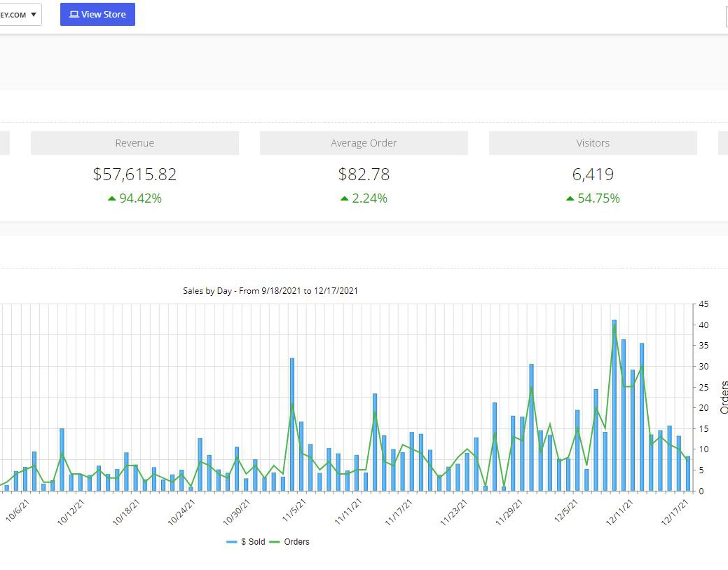This screenshot has height=570, width=728.
Task: Click the 10/6/21 axis date label
Action: (18, 510)
